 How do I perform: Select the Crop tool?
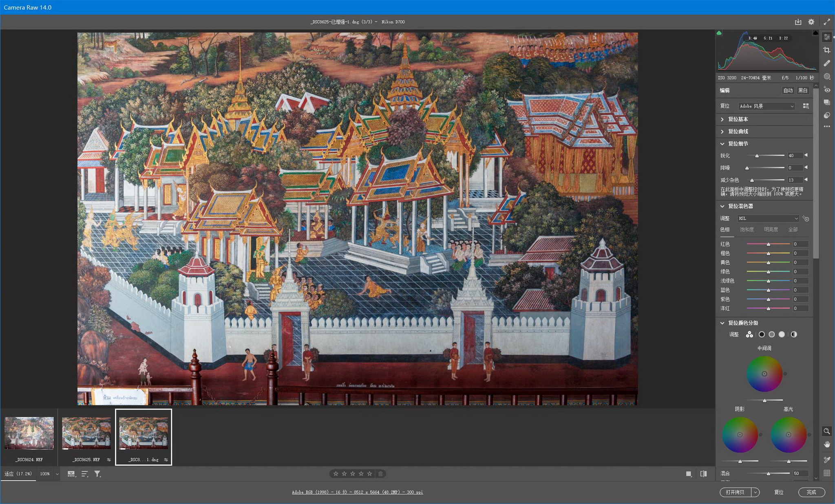(826, 50)
